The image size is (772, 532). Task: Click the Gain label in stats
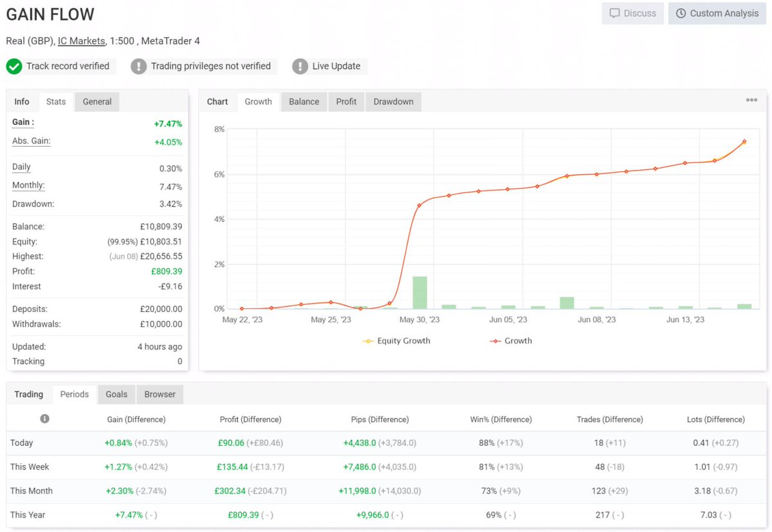23,122
